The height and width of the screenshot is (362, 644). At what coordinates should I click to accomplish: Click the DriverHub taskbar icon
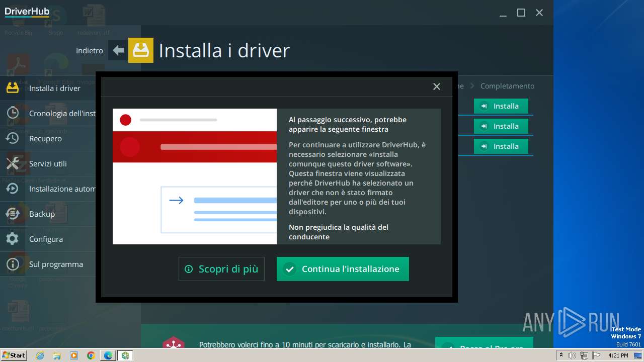(125, 355)
